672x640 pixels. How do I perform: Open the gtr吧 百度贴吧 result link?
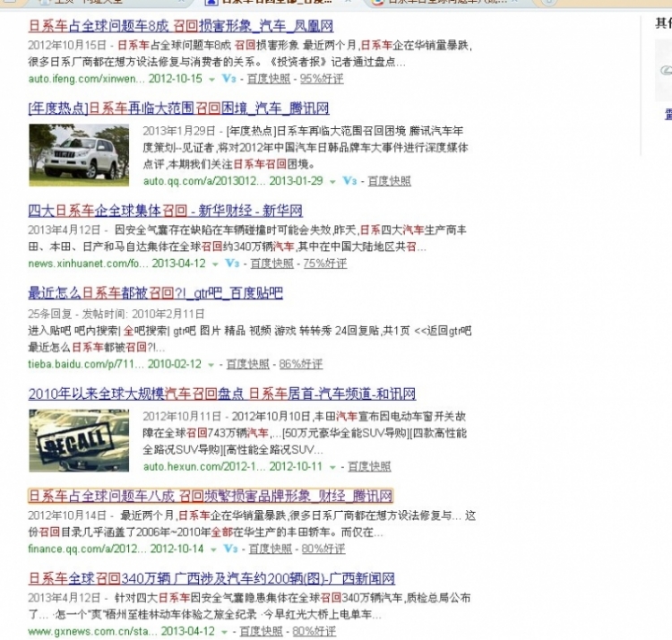tap(156, 293)
